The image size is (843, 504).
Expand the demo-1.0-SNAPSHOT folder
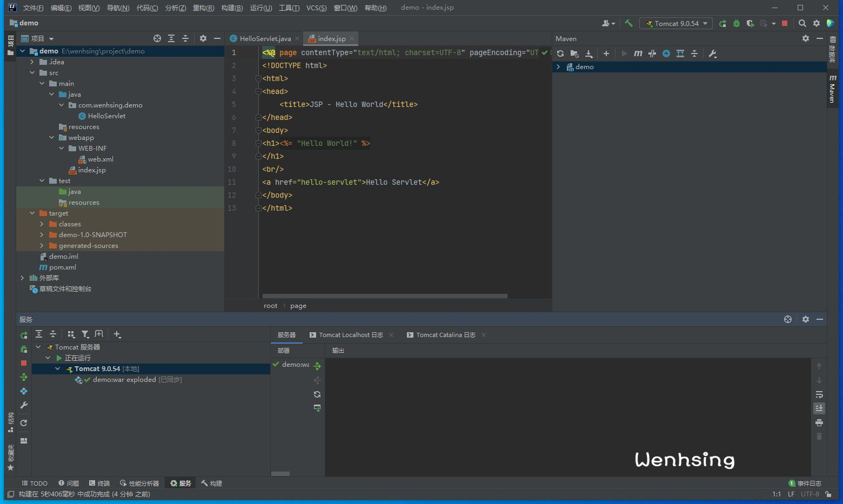(42, 235)
